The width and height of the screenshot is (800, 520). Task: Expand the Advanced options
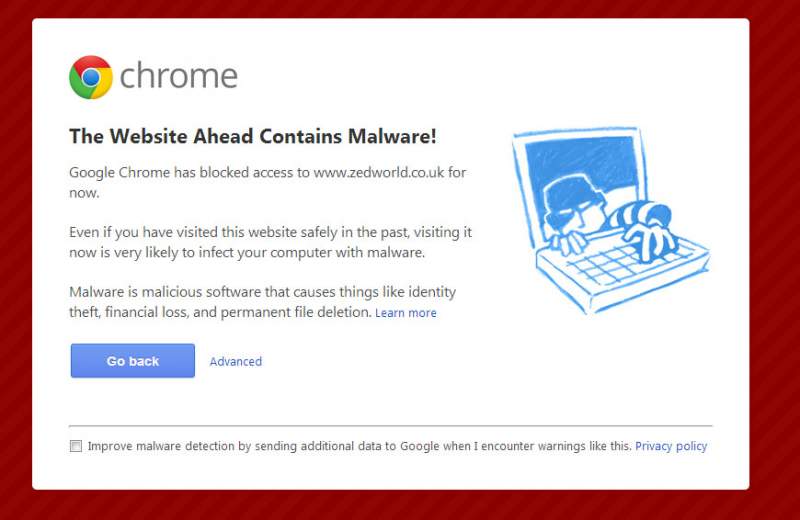point(236,361)
